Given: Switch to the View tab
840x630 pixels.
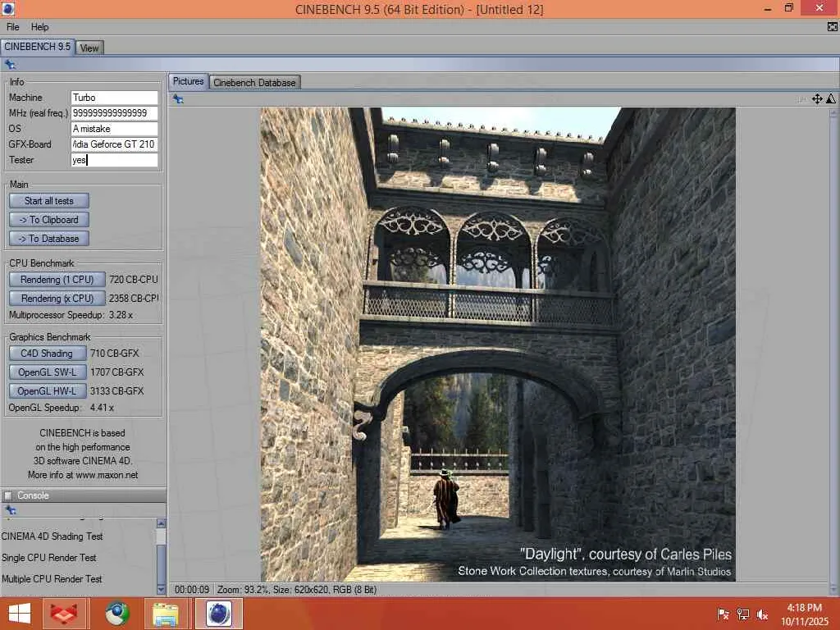Looking at the screenshot, I should (89, 48).
